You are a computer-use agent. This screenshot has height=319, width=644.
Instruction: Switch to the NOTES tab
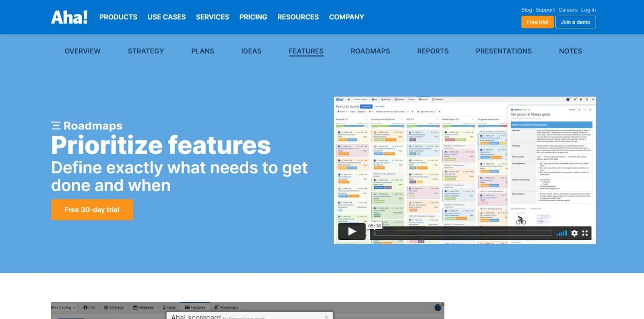coord(570,51)
